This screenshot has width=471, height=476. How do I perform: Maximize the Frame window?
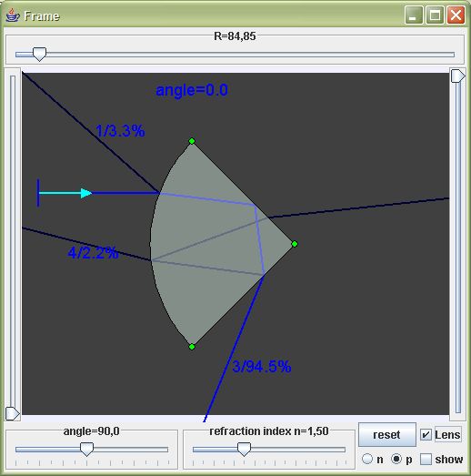(435, 15)
